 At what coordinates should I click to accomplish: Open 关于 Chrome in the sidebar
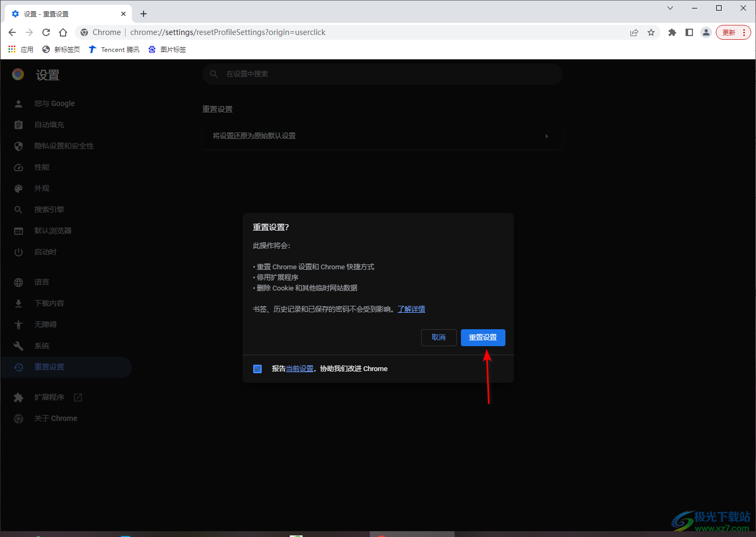tap(66, 418)
